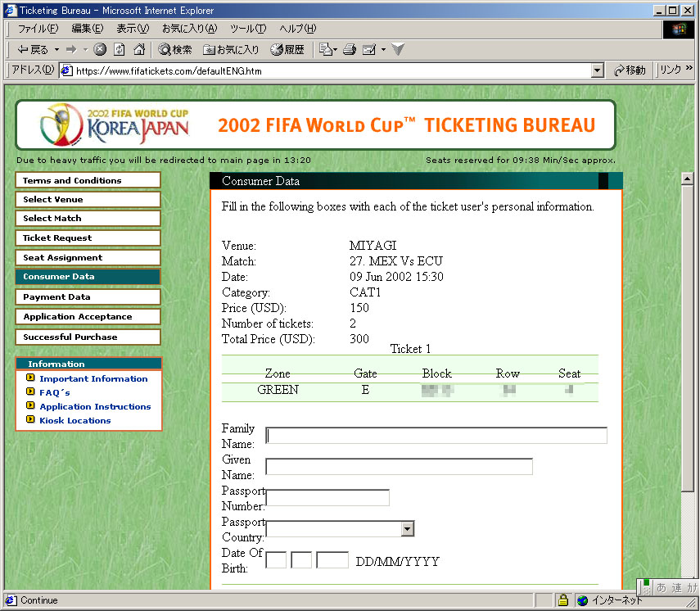The image size is (700, 611).
Task: Open the Favorites (お気に入り) toolbar button
Action: [231, 50]
